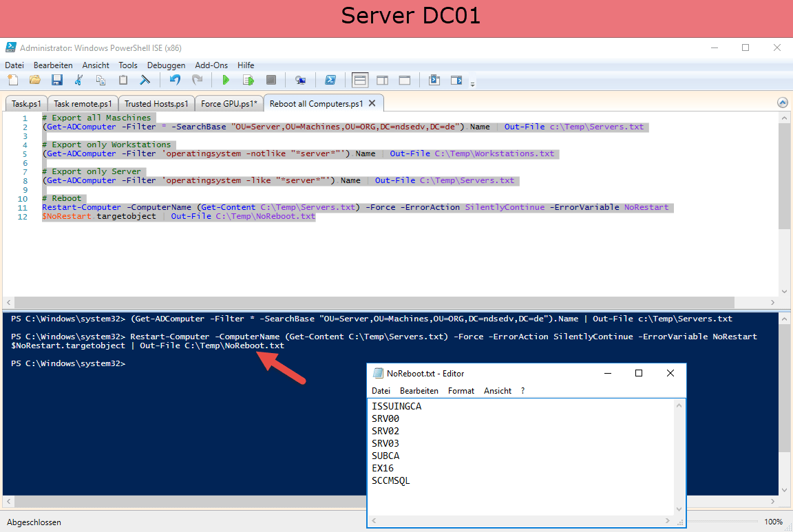
Task: Save the script with the floppy disk icon
Action: (x=57, y=80)
